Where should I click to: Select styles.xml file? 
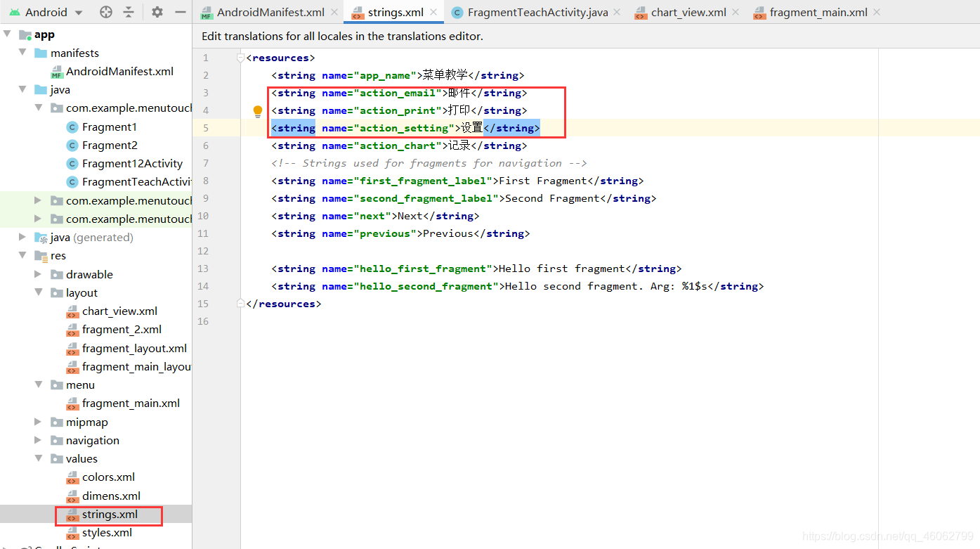coord(107,532)
